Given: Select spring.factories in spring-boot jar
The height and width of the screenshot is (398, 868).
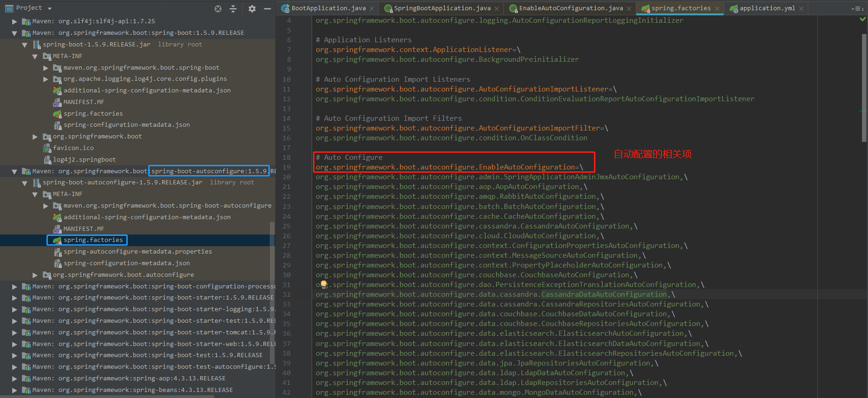Looking at the screenshot, I should [93, 114].
